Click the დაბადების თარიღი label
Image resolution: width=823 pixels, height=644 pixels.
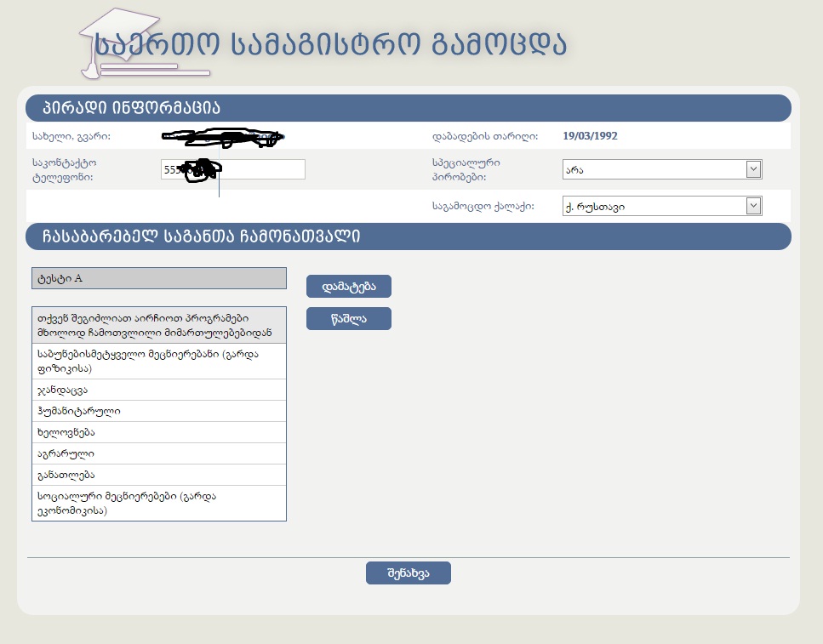[485, 136]
